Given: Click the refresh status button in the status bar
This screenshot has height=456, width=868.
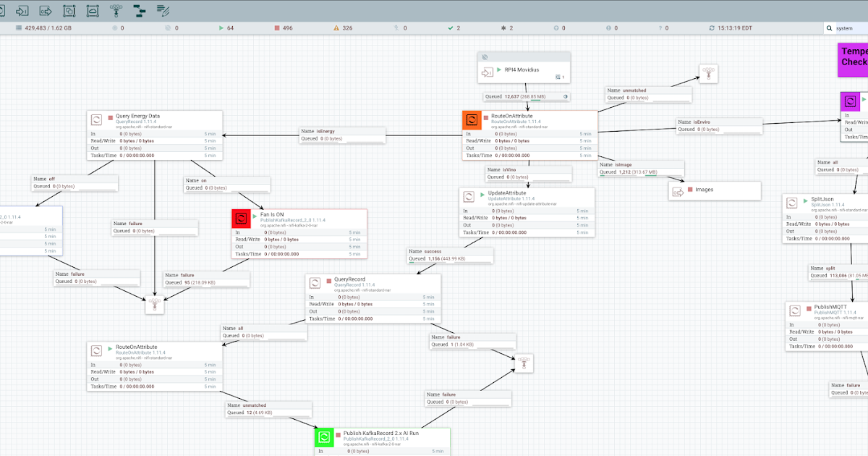Looking at the screenshot, I should pyautogui.click(x=713, y=28).
